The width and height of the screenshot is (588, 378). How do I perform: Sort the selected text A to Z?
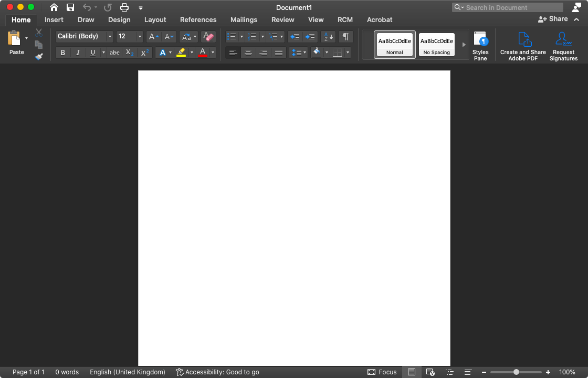[x=328, y=37]
